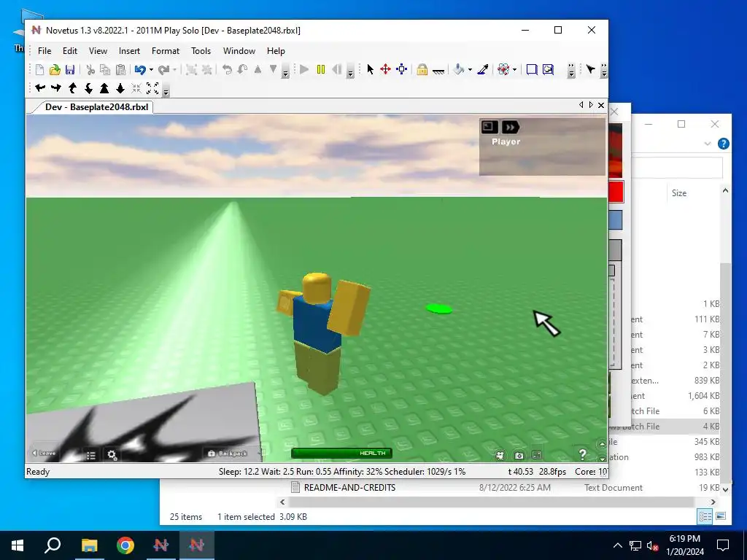Image resolution: width=747 pixels, height=560 pixels.
Task: Open the View menu
Action: point(98,51)
